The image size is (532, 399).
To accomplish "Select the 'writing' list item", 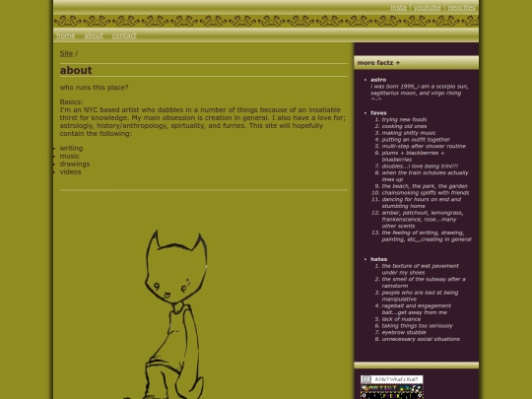I will click(x=71, y=148).
